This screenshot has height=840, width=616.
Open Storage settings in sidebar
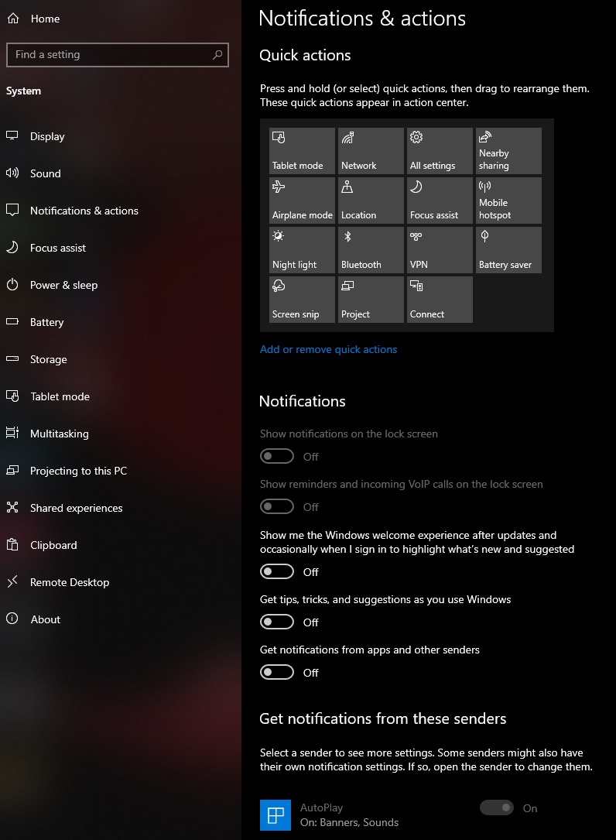click(121, 359)
